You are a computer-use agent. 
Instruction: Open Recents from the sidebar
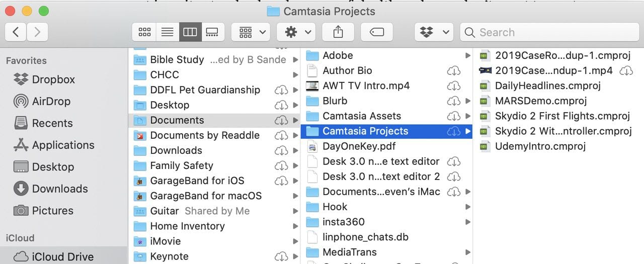(x=52, y=123)
